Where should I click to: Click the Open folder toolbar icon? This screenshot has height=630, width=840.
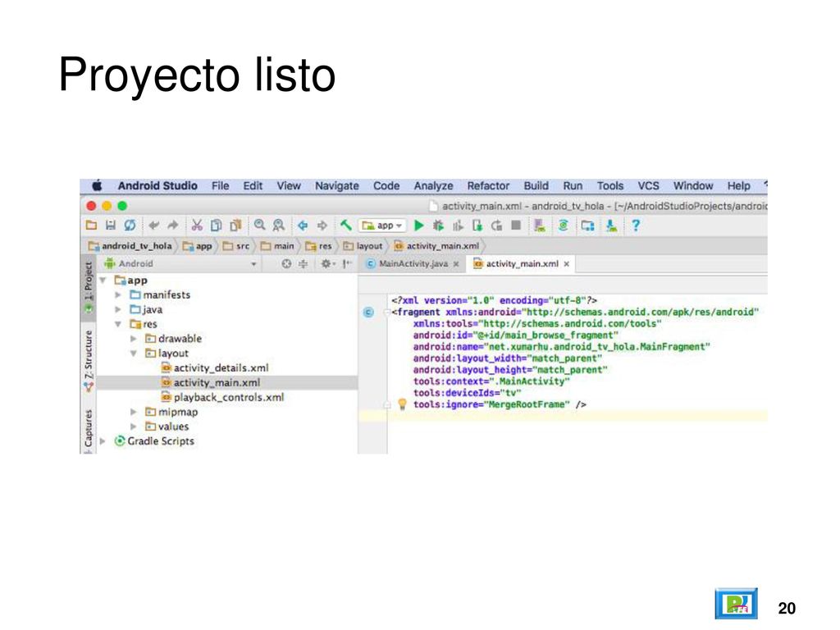pyautogui.click(x=92, y=226)
